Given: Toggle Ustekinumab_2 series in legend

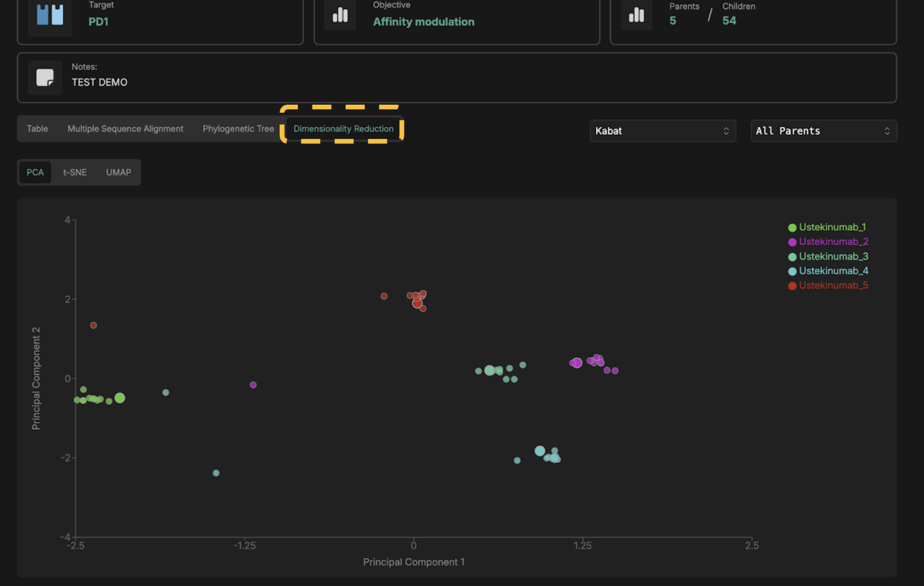Looking at the screenshot, I should click(833, 242).
